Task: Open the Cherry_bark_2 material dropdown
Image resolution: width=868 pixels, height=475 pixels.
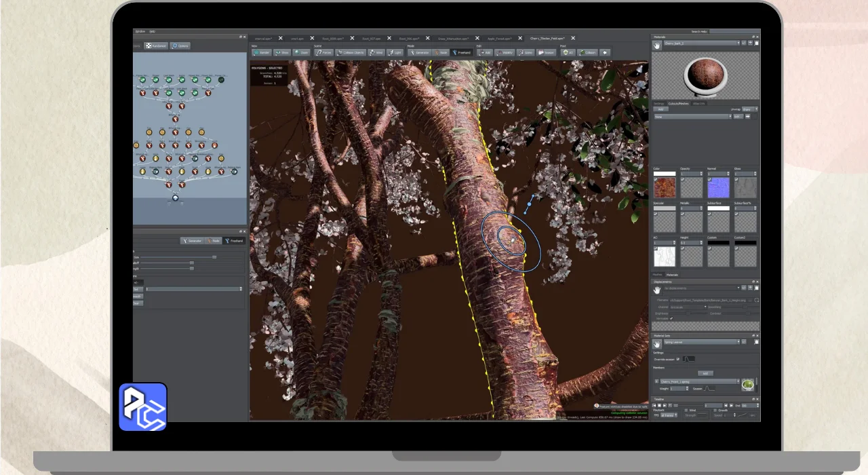Action: click(x=702, y=43)
